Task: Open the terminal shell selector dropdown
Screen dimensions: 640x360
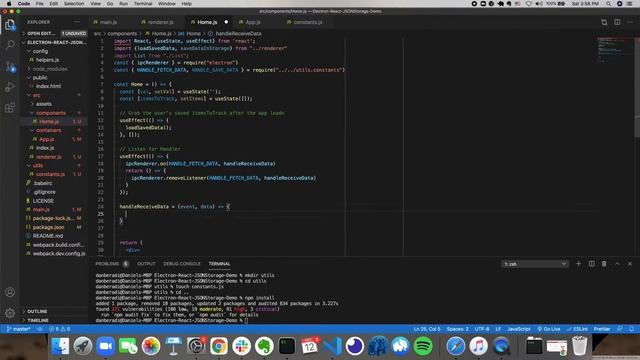Action: pos(535,264)
